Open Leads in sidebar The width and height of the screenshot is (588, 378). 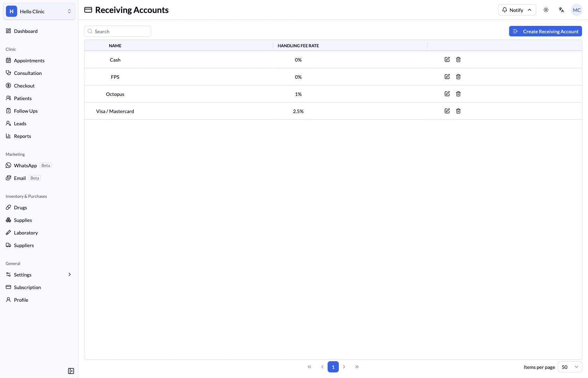[x=39, y=123]
